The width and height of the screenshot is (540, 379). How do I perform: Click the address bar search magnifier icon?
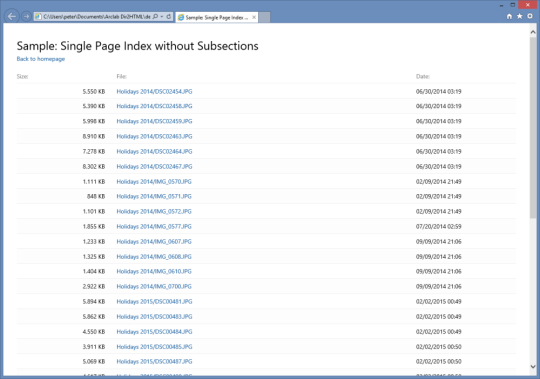(x=155, y=16)
